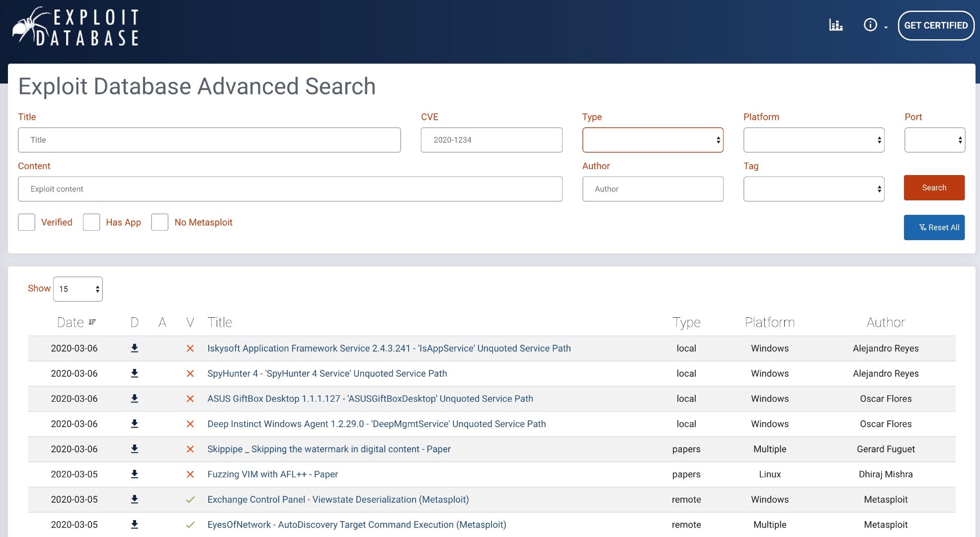Open the info circle menu icon

pyautogui.click(x=870, y=25)
